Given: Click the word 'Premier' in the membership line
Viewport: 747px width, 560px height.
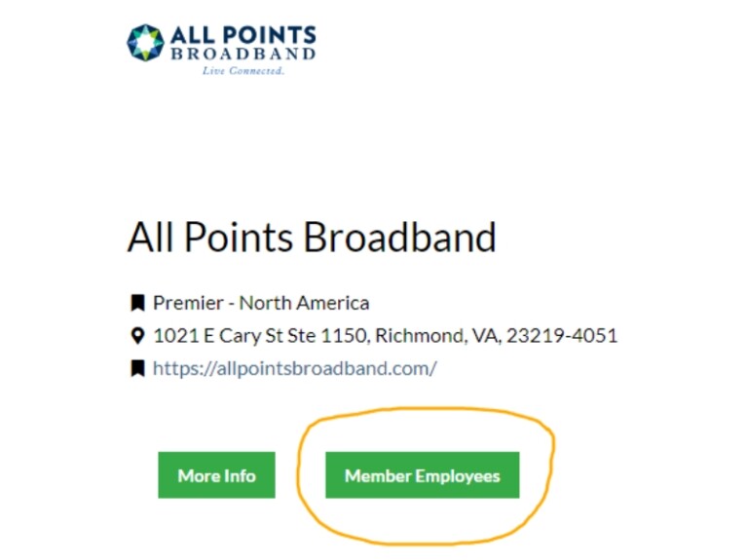Looking at the screenshot, I should pos(188,303).
